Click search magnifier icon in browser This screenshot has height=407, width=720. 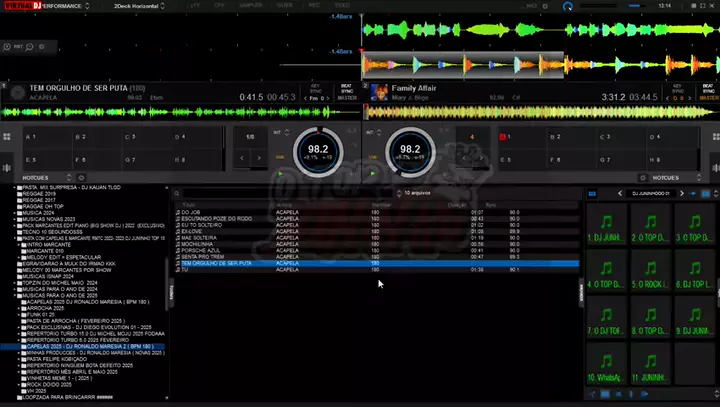click(x=177, y=193)
